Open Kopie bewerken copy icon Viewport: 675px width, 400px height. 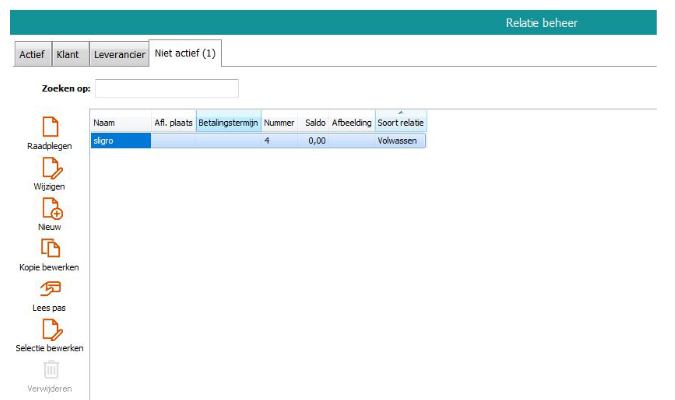[x=49, y=248]
